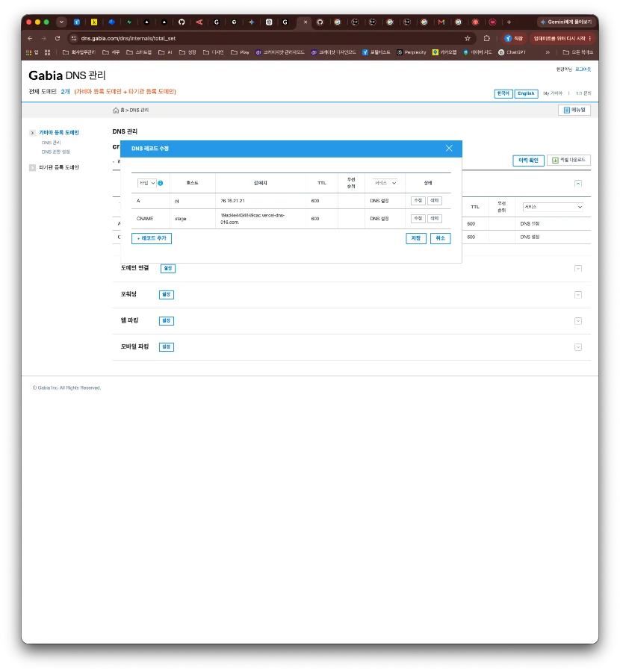Image resolution: width=620 pixels, height=672 pixels.
Task: Switch language to English
Action: click(x=526, y=93)
